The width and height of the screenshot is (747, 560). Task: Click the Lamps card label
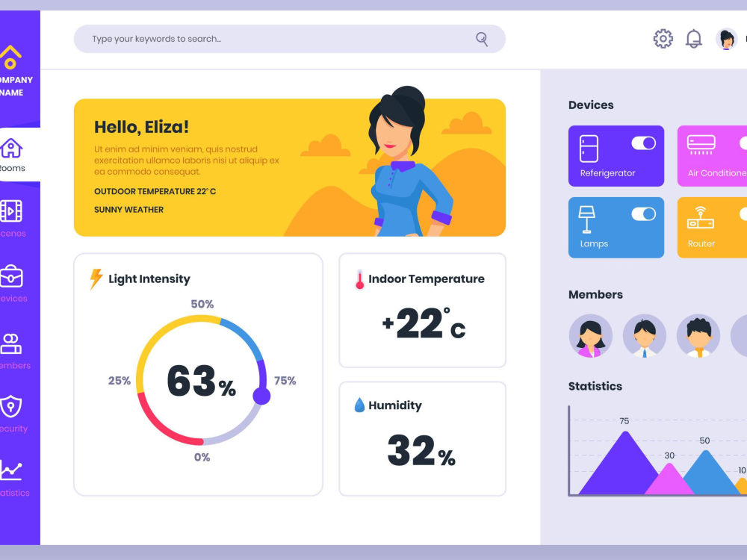594,244
